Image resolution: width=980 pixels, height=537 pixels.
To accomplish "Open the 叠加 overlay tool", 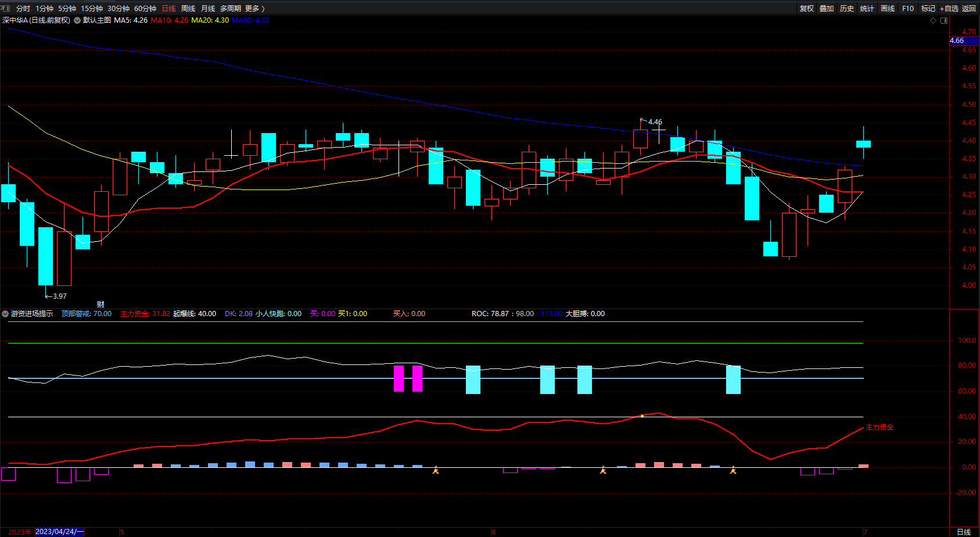I will click(x=826, y=8).
